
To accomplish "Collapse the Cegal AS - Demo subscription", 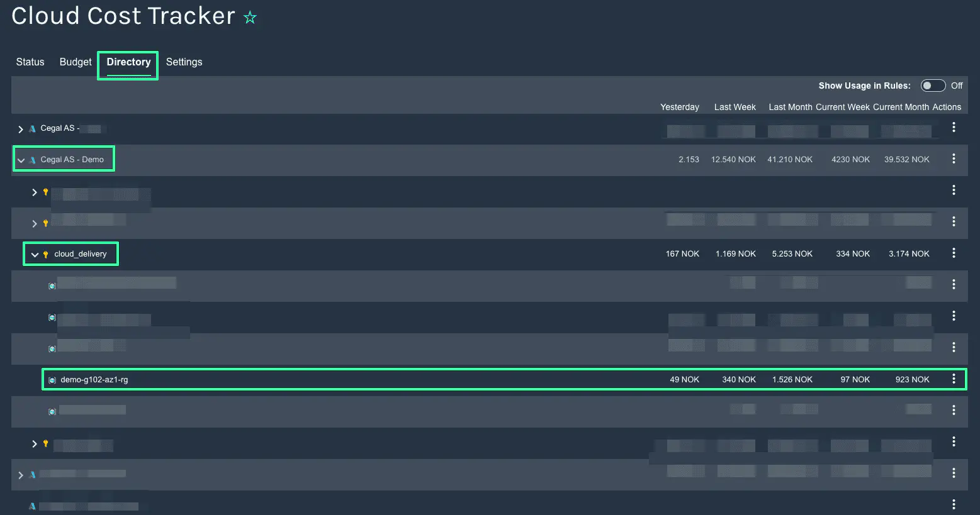I will [x=21, y=160].
